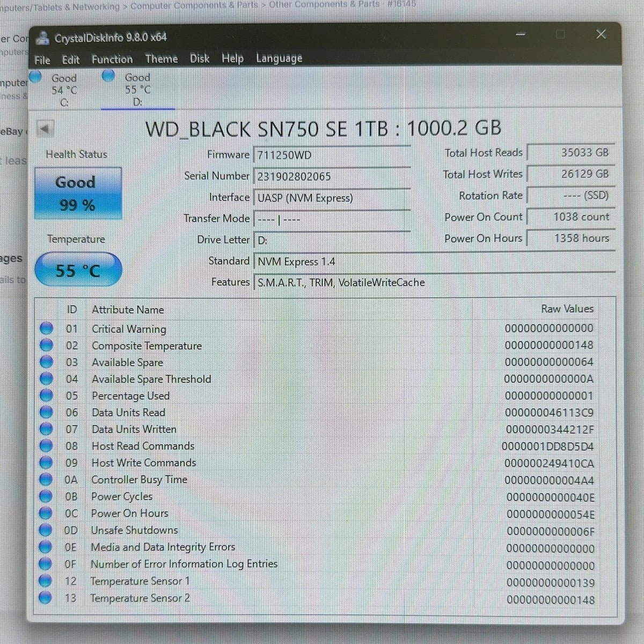Click the status orb for Controller Busy Time
Screen dimensions: 644x644
point(46,479)
